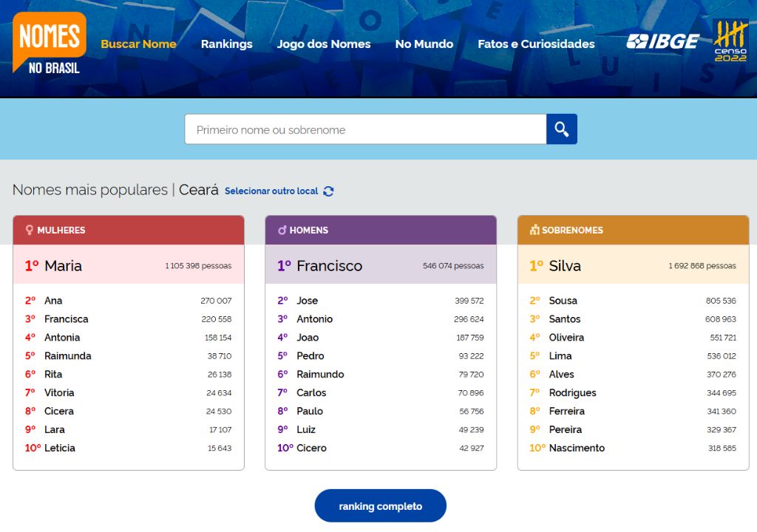Click the Censo 2022 logo
757x532 pixels.
(x=730, y=41)
